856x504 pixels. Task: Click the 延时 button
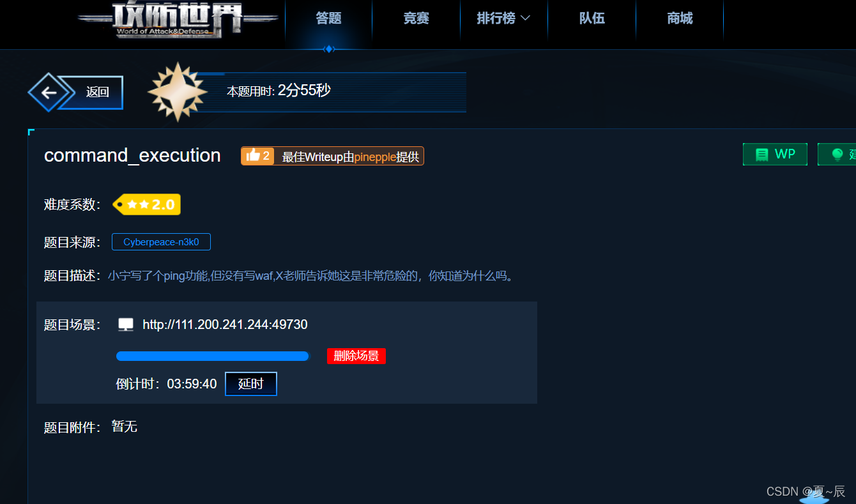(x=251, y=384)
